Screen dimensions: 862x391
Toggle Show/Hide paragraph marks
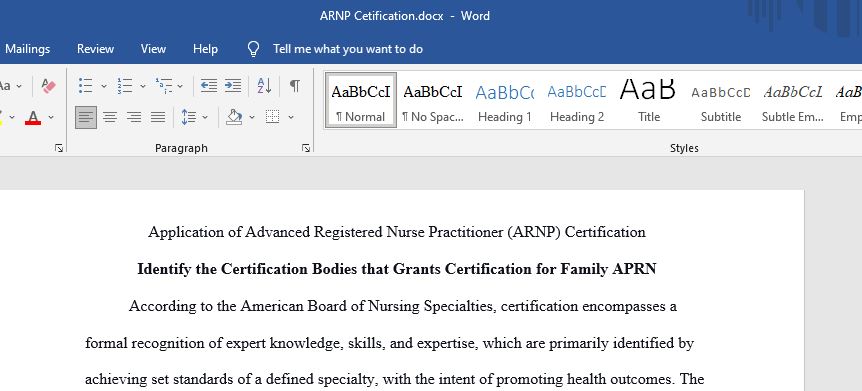coord(295,86)
